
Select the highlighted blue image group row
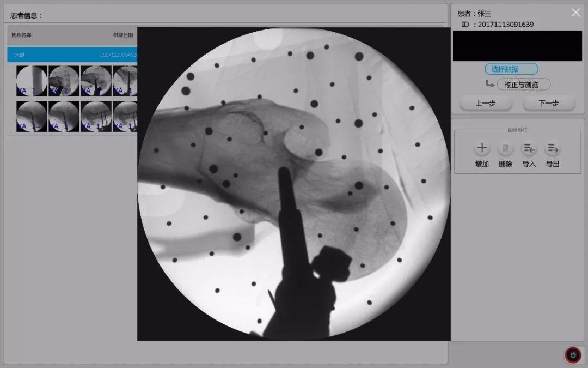coord(71,55)
